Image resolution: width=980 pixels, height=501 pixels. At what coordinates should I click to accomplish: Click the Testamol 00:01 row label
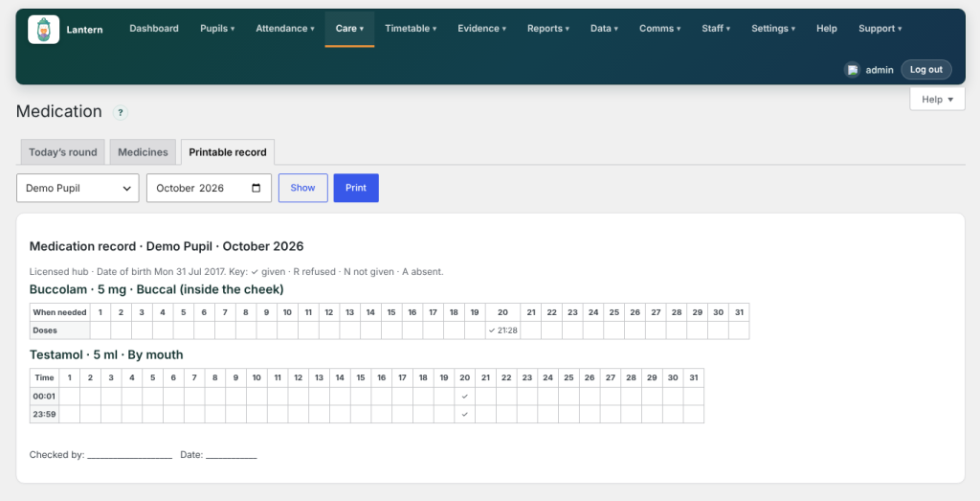[x=44, y=396]
